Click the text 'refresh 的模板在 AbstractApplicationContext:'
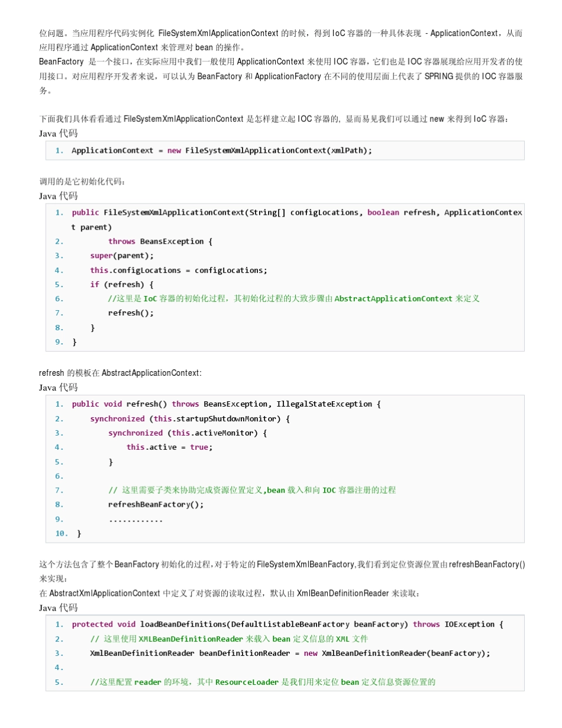This screenshot has width=562, height=728. click(x=120, y=373)
